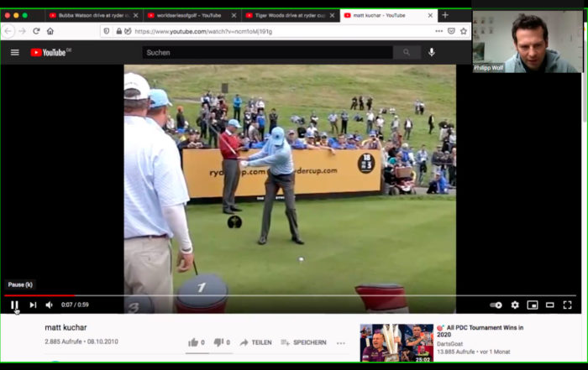This screenshot has width=588, height=370.
Task: Save video with SPEICHERN button
Action: [303, 342]
